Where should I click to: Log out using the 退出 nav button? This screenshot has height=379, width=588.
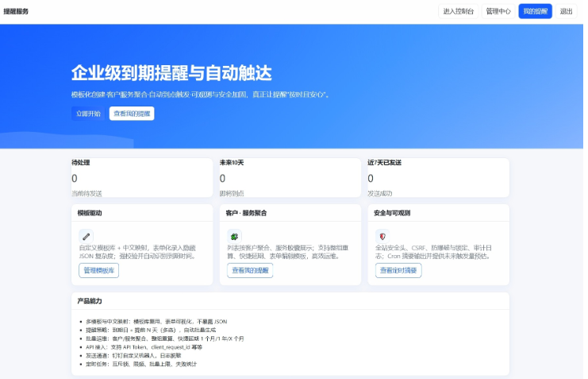click(566, 11)
